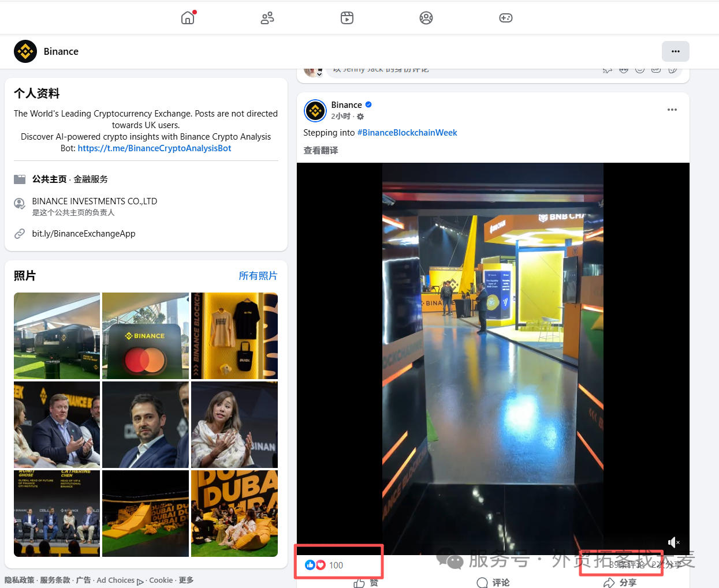Viewport: 719px width, 588px height.
Task: Open the three-dot page options button
Action: click(676, 51)
